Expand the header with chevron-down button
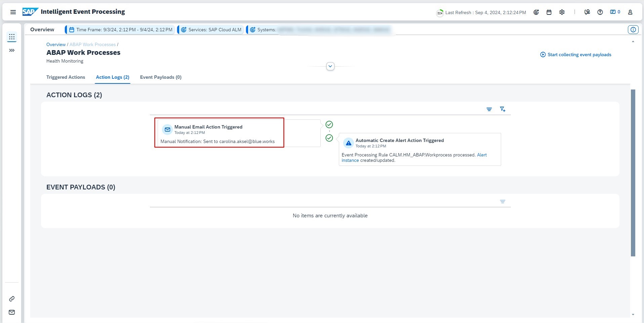This screenshot has width=644, height=323. pyautogui.click(x=330, y=66)
